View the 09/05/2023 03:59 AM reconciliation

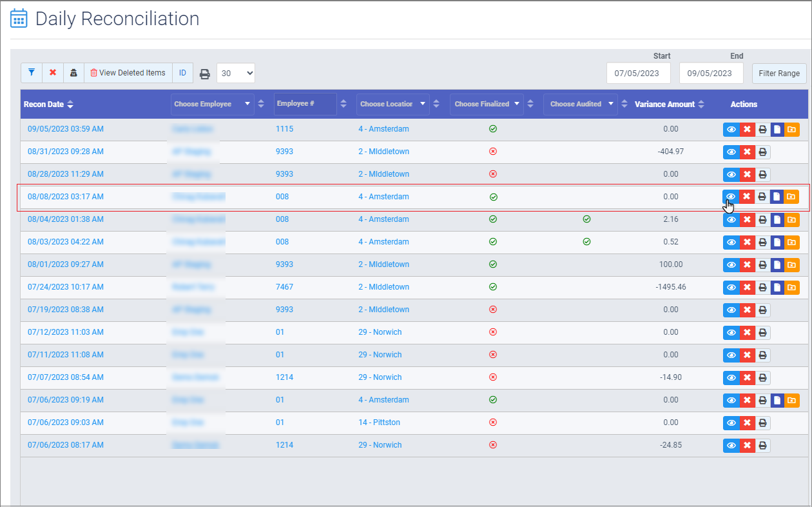tap(731, 129)
